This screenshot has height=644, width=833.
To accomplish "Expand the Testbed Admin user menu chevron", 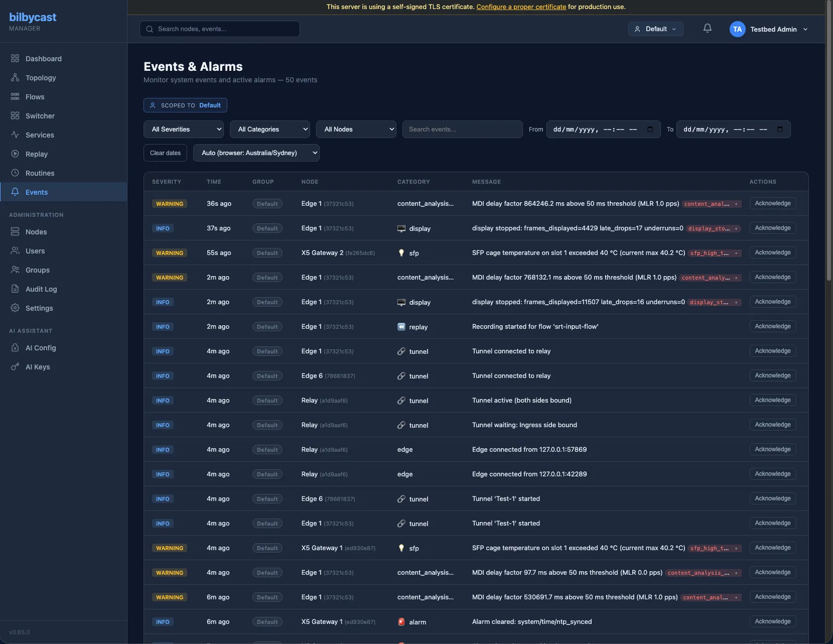I will click(805, 29).
